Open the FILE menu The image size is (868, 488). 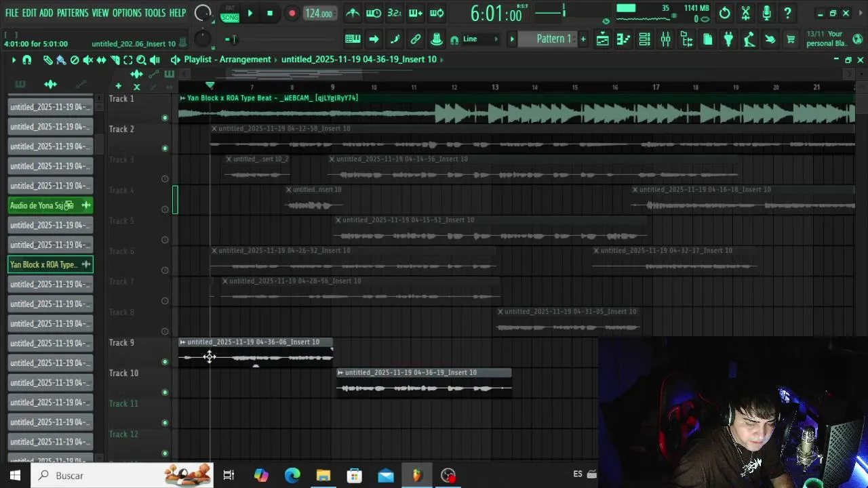12,13
